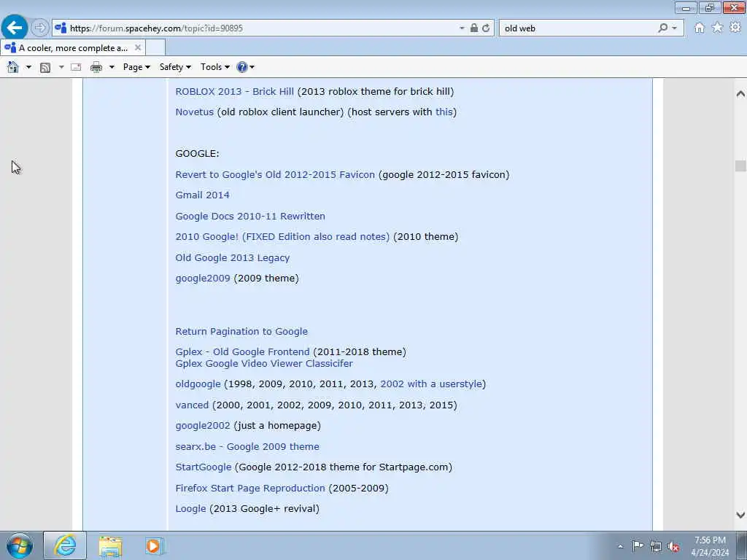Open the Tools gear icon at top right
747x560 pixels.
tap(735, 28)
